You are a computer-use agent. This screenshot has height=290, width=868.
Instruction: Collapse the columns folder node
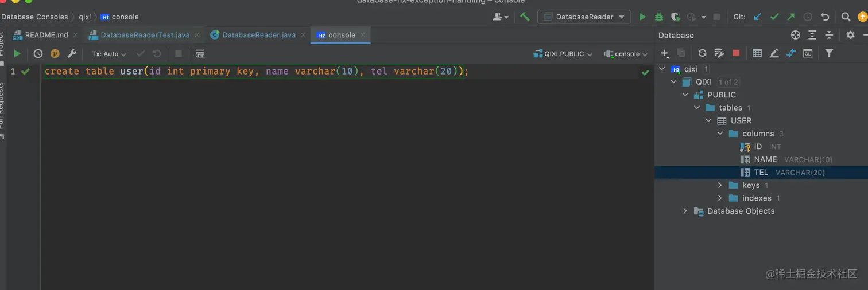point(720,134)
